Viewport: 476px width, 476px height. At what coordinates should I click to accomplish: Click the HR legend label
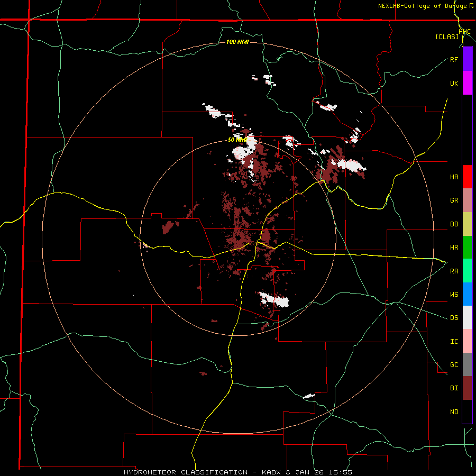coord(454,248)
